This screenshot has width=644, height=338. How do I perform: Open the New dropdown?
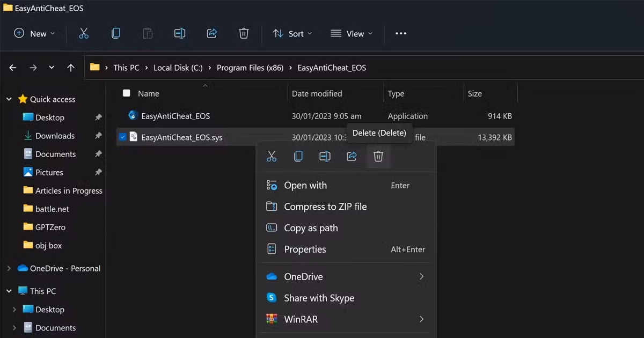[x=34, y=33]
